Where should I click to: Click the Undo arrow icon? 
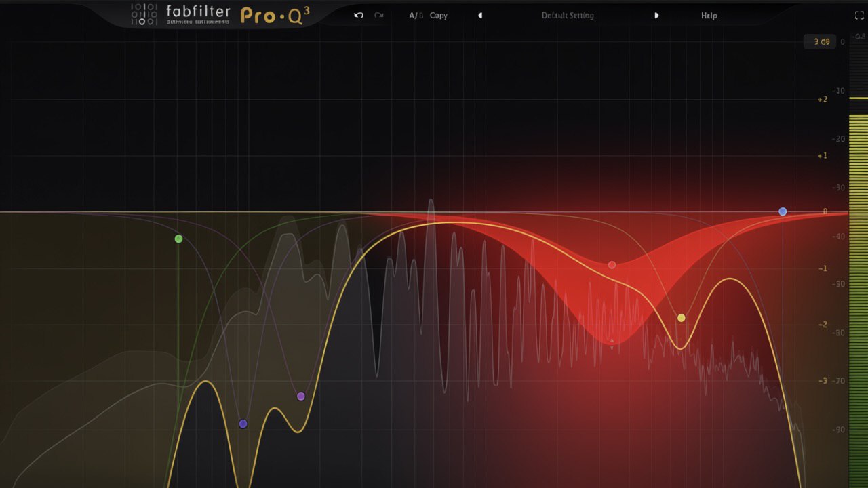click(359, 15)
